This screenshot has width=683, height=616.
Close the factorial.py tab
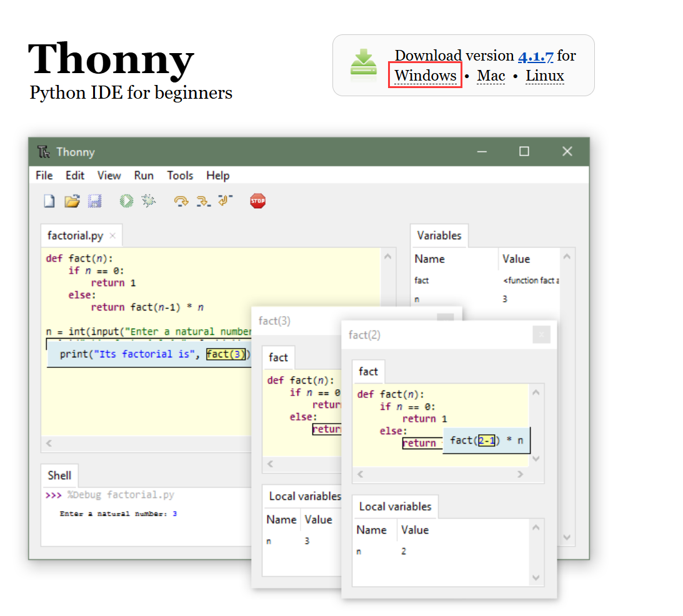coord(112,236)
